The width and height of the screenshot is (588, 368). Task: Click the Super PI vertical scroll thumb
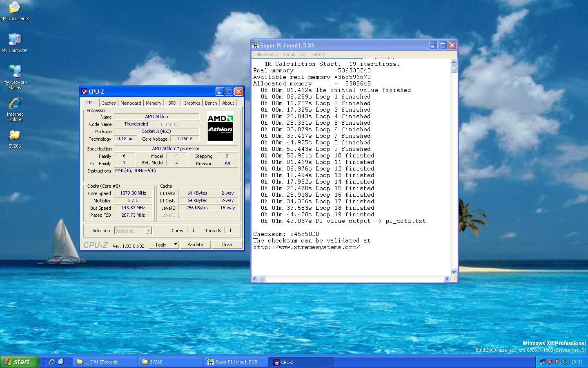[x=454, y=70]
